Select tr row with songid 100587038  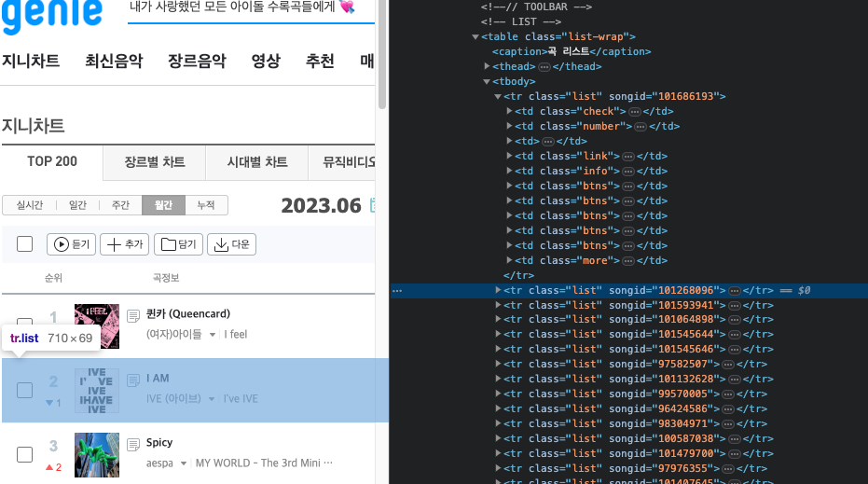(x=628, y=439)
